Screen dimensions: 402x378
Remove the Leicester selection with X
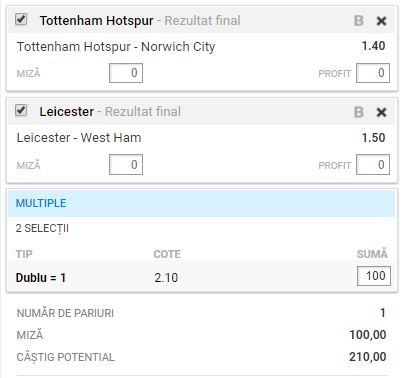click(x=381, y=112)
